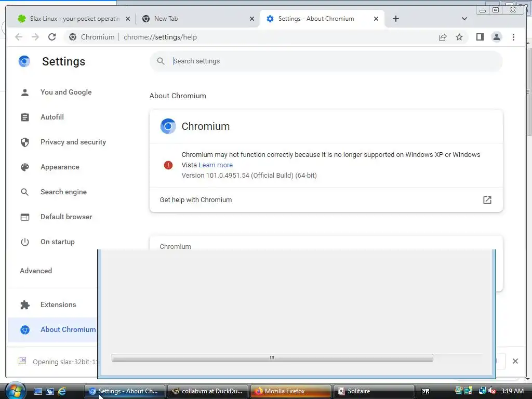The height and width of the screenshot is (399, 532).
Task: Open the Windows Start orb
Action: 15,391
